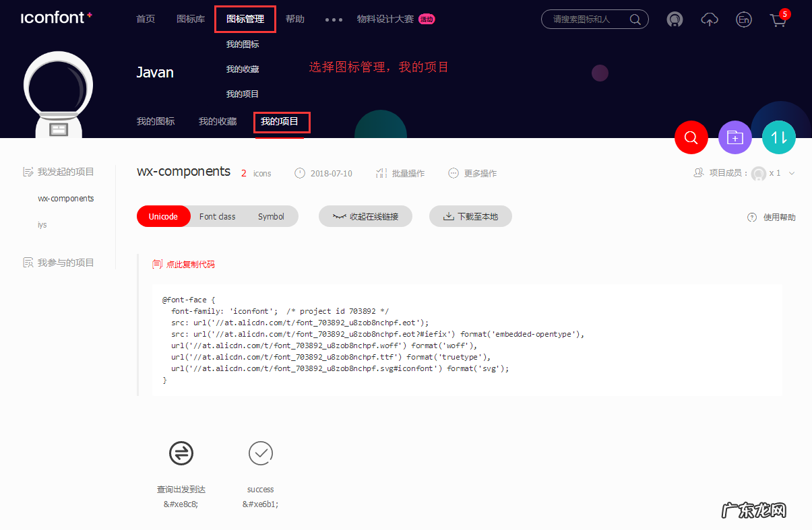Click the purple new project icon
This screenshot has height=530, width=812.
(x=735, y=137)
